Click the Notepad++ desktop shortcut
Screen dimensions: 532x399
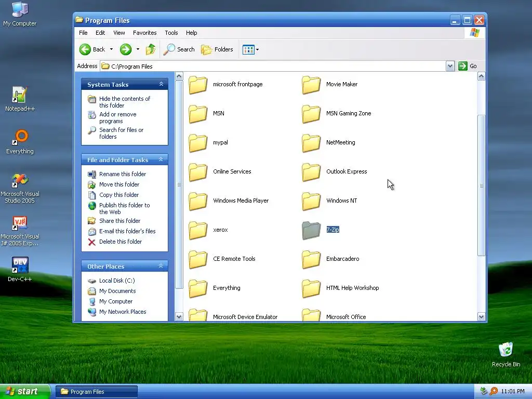coord(20,99)
